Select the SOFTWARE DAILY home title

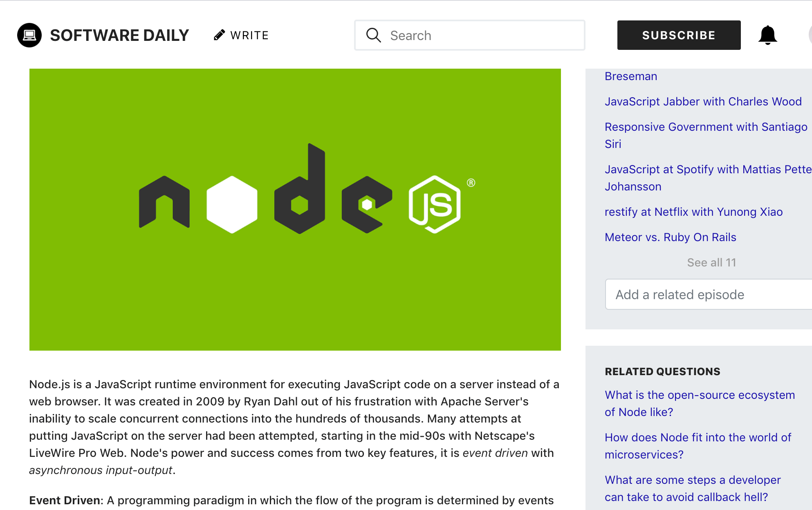[x=119, y=35]
